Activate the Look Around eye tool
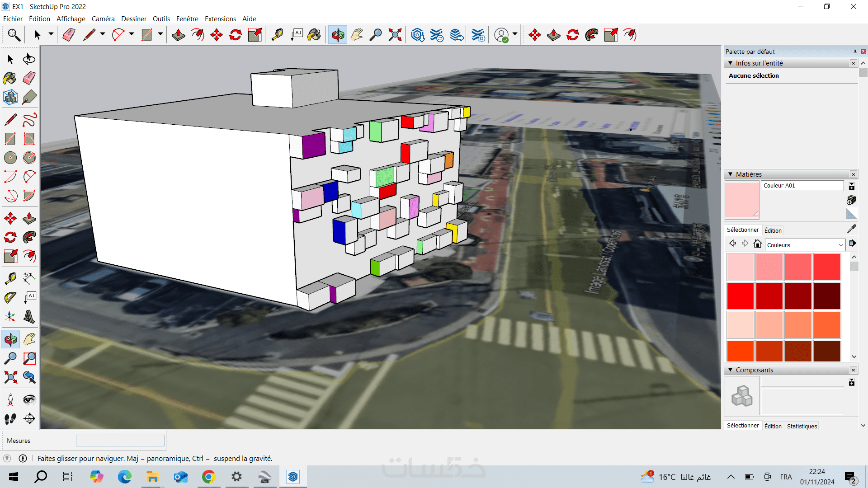868x488 pixels. [x=29, y=399]
